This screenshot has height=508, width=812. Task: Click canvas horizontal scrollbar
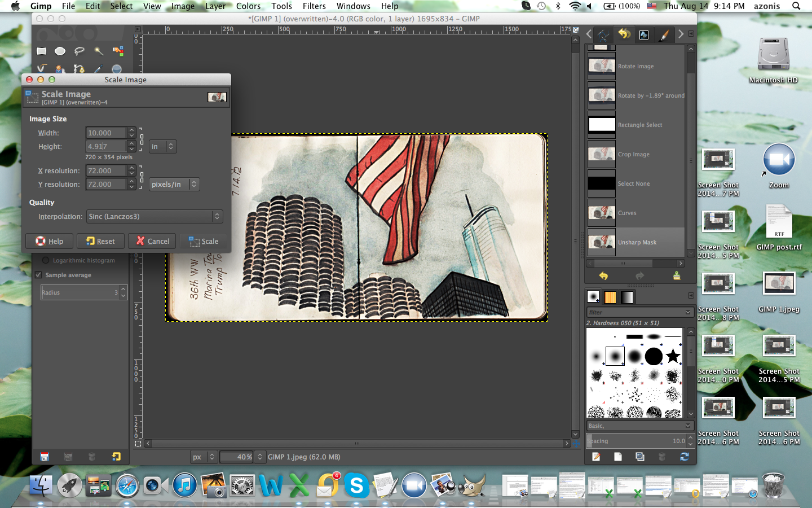coord(357,444)
